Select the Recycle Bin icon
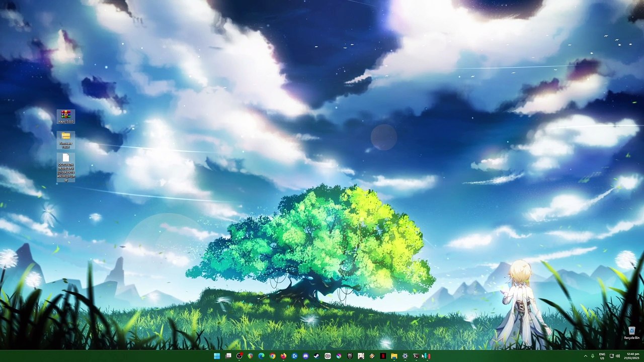Image resolution: width=644 pixels, height=362 pixels. click(631, 333)
